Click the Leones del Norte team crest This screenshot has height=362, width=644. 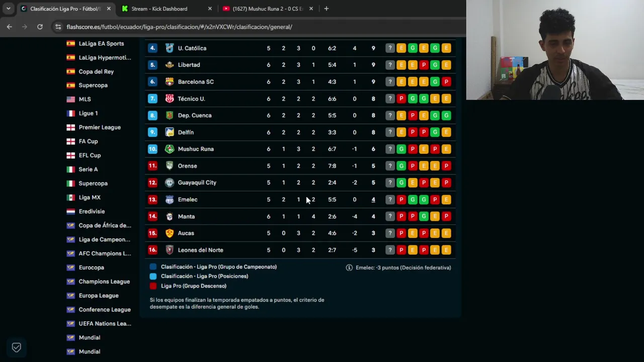click(x=170, y=250)
